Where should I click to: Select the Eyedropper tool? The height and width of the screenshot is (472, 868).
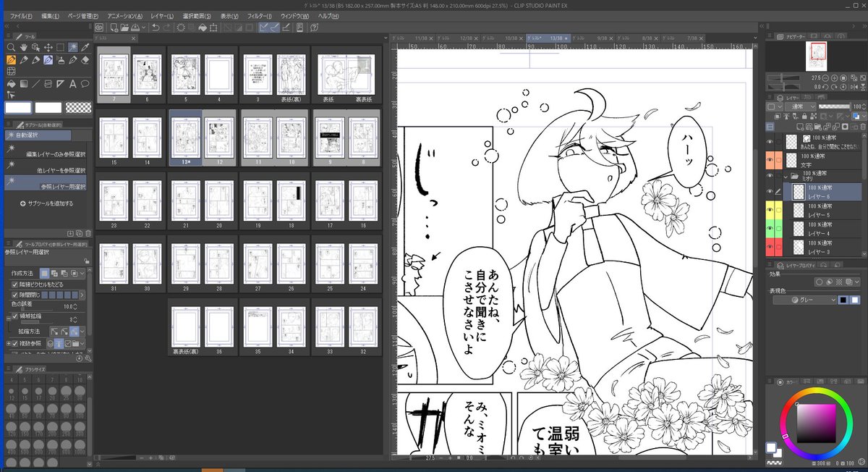point(85,47)
